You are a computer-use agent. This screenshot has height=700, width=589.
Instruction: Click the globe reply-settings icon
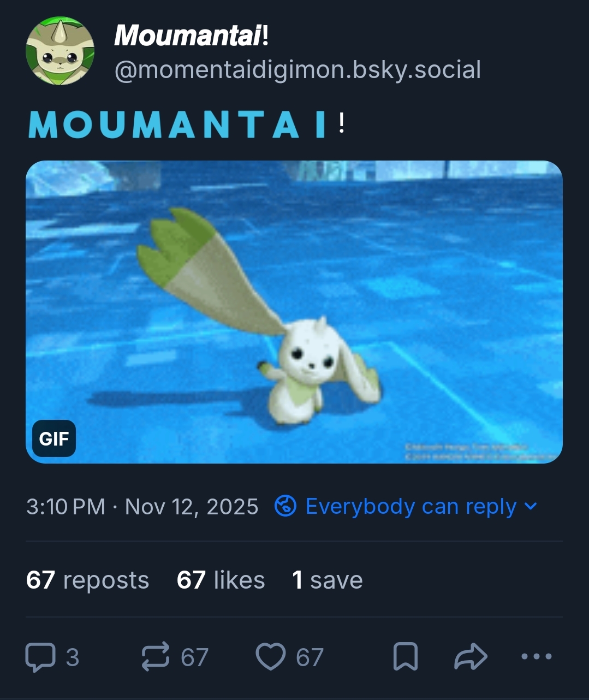(285, 506)
